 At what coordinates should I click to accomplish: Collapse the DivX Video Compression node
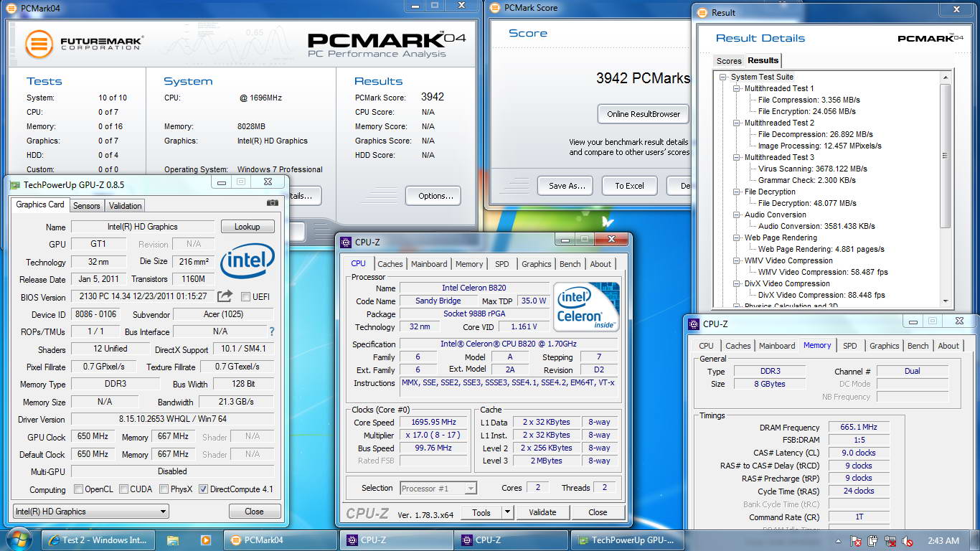point(737,283)
